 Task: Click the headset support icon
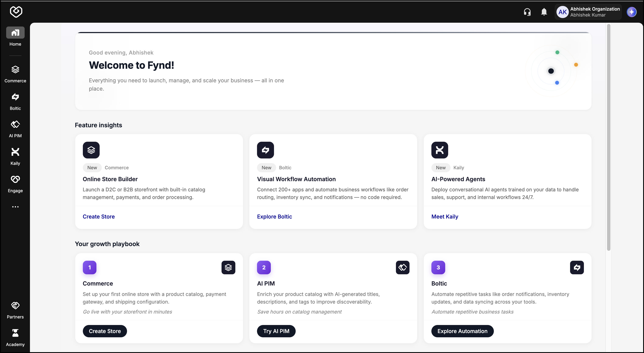point(527,12)
